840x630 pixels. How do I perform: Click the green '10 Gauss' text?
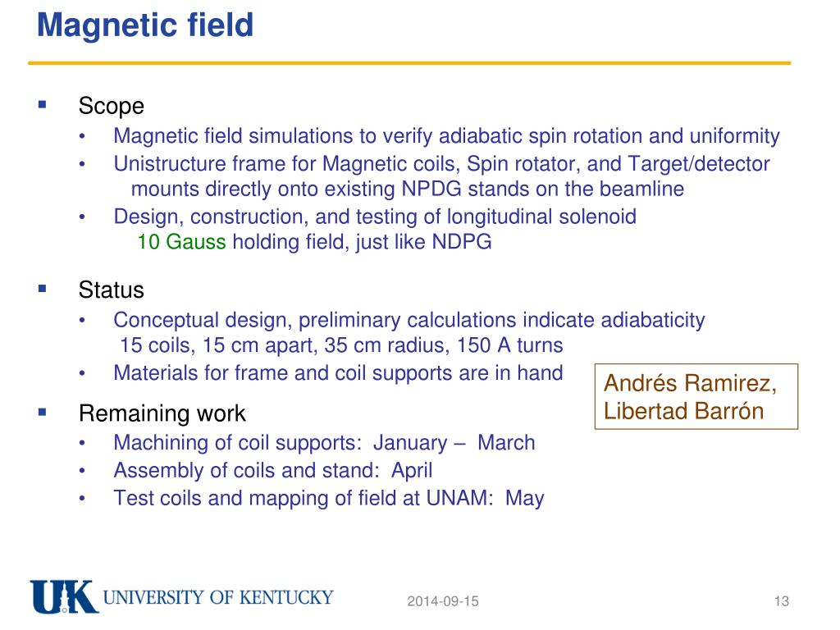(x=181, y=242)
